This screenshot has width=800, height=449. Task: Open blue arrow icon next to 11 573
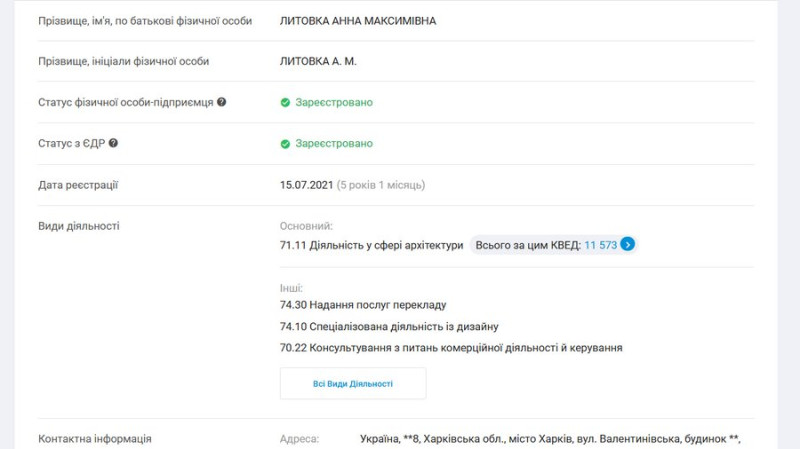[x=628, y=244]
